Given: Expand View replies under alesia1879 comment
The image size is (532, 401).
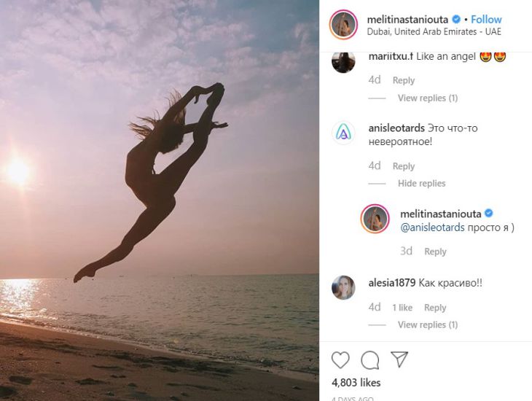Looking at the screenshot, I should click(x=427, y=325).
